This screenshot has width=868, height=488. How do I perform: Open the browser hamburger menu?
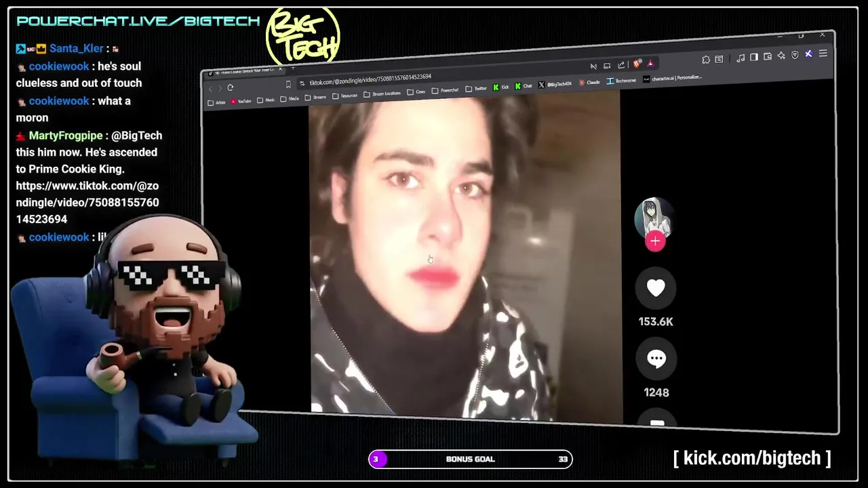pyautogui.click(x=823, y=53)
